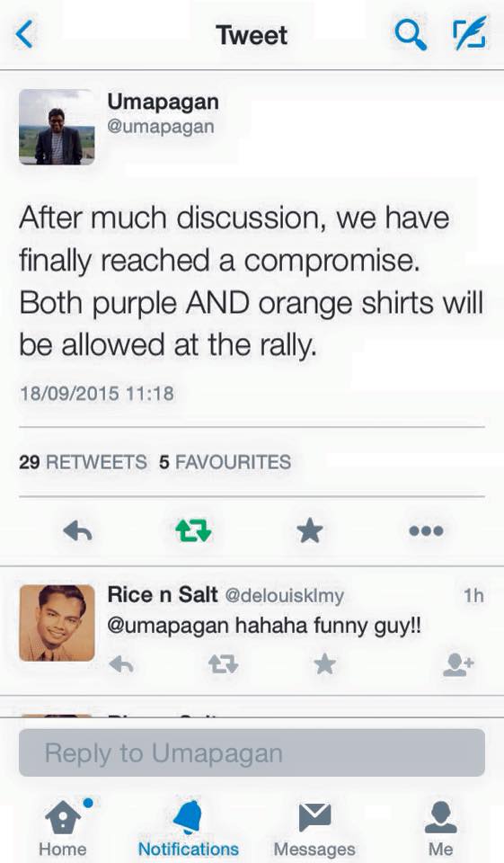Viewport: 504px width, 863px height.
Task: Reply to Rice n Salt's comment
Action: point(121,665)
